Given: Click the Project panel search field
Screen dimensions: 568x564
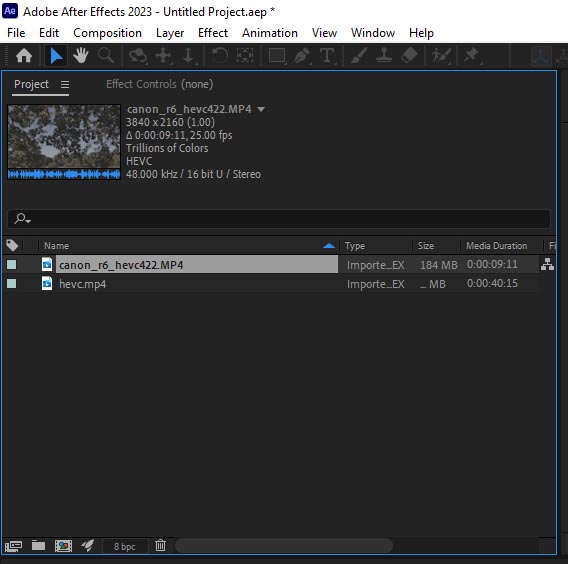Looking at the screenshot, I should (279, 219).
